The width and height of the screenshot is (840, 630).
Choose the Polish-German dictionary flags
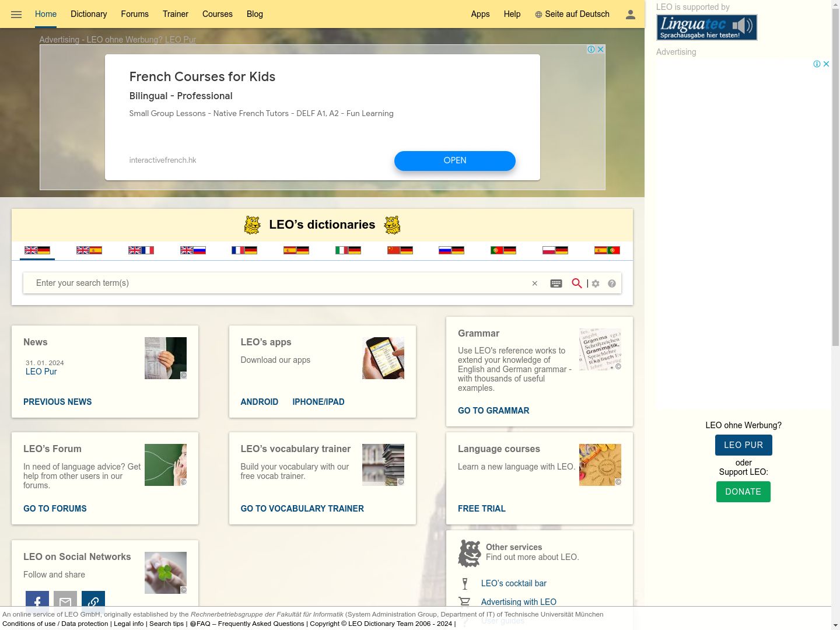click(x=555, y=250)
